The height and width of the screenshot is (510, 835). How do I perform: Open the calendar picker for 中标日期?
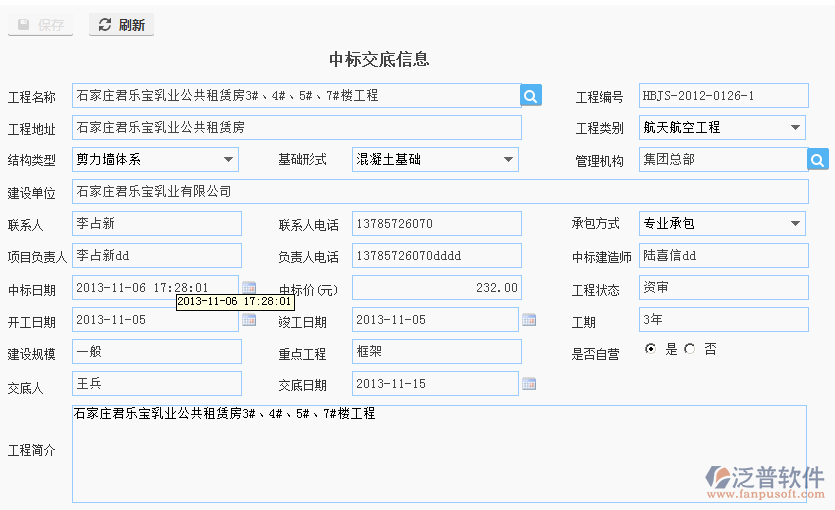point(249,288)
